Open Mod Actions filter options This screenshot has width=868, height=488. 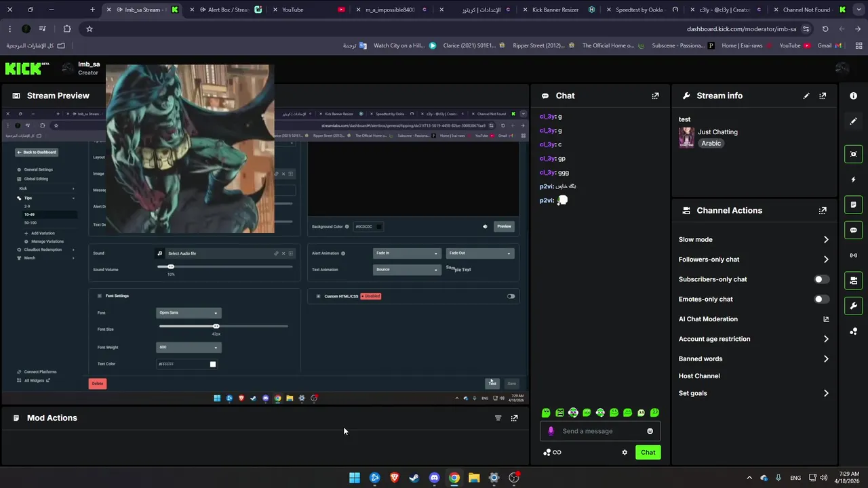pos(498,418)
